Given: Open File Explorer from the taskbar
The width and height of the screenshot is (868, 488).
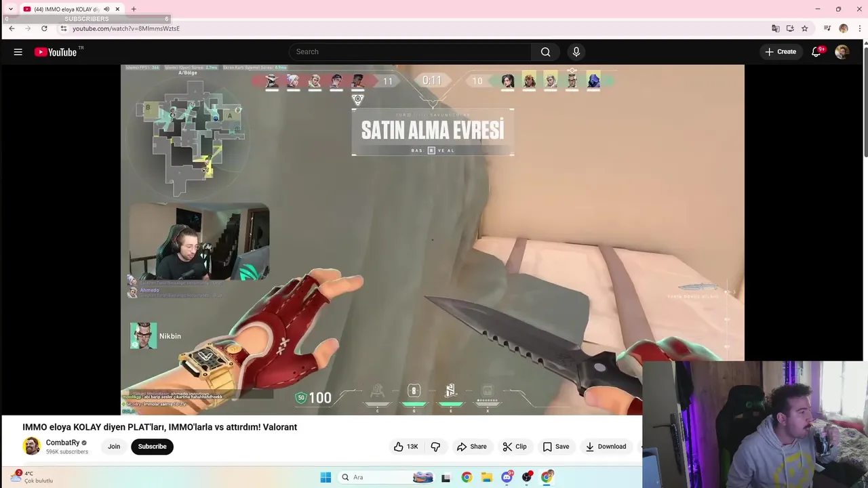Looking at the screenshot, I should coord(487,477).
